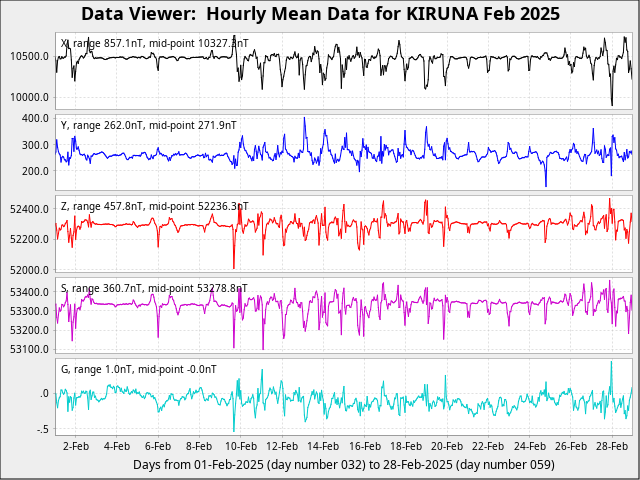Click the S range and mid-point label
The image size is (640, 480).
pos(154,288)
